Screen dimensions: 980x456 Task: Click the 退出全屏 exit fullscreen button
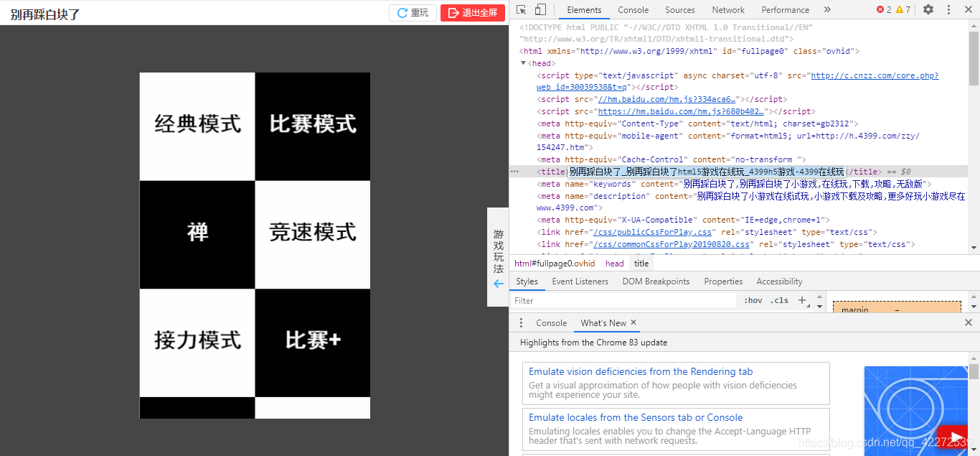tap(473, 13)
